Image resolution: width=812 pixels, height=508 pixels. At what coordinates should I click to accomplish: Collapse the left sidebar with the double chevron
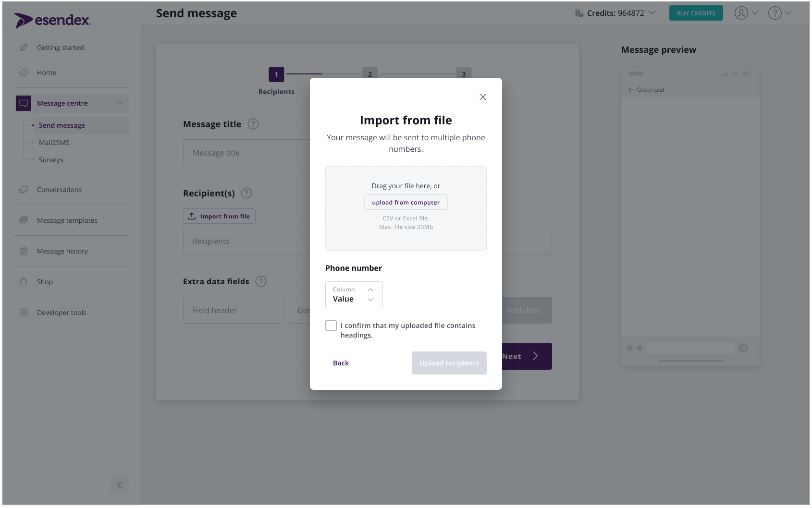(x=119, y=485)
